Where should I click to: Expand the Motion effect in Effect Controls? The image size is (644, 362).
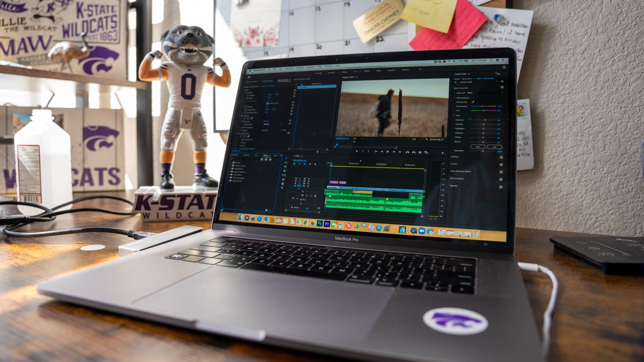[245, 92]
